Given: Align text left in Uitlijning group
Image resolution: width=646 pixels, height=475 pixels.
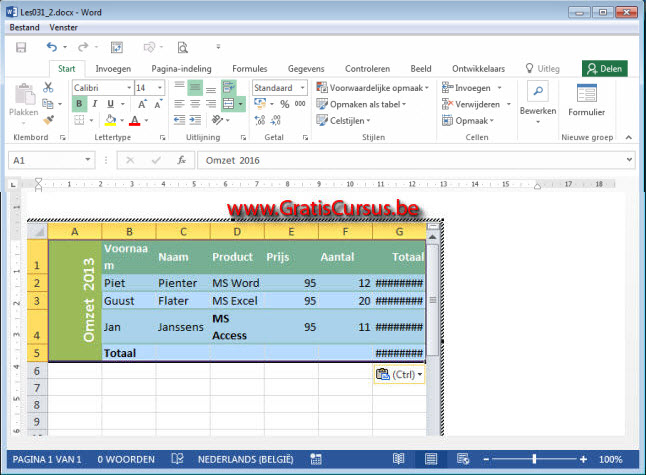Looking at the screenshot, I should 179,104.
